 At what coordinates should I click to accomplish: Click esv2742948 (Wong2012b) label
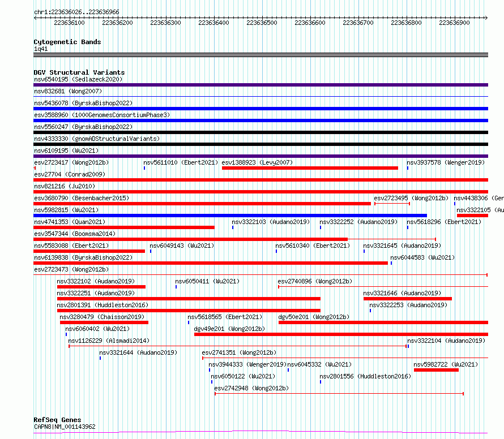(251, 388)
